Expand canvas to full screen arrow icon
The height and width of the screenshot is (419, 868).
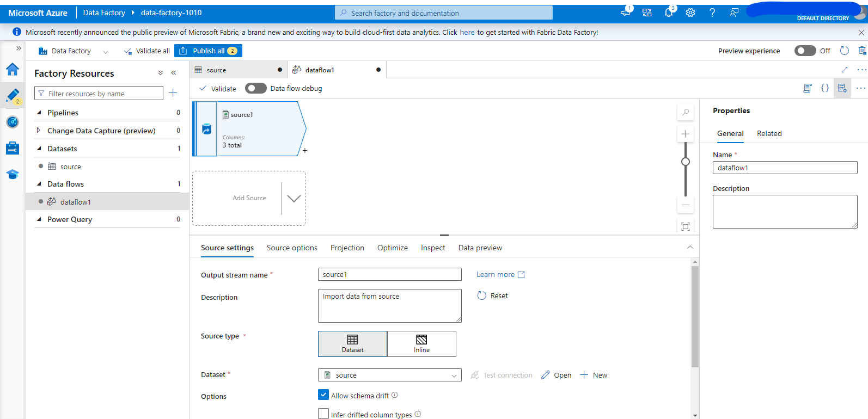[x=845, y=70]
